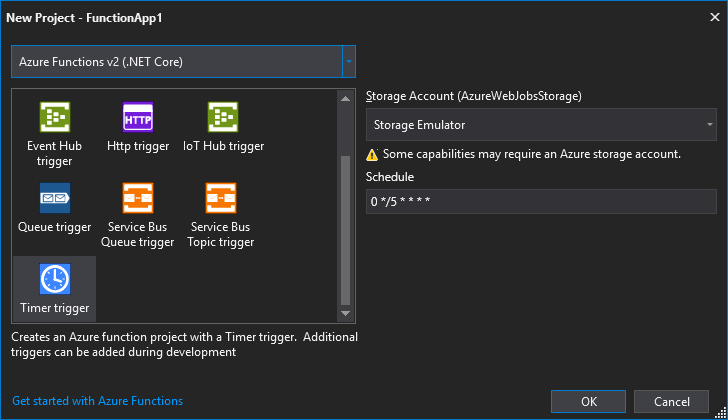
Task: Pick the IoT Hub trigger icon
Action: (223, 117)
